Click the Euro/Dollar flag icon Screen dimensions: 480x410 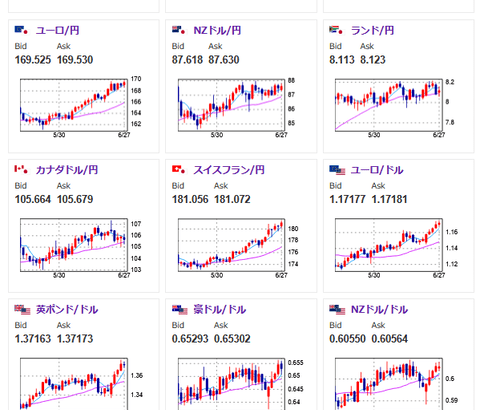337,170
